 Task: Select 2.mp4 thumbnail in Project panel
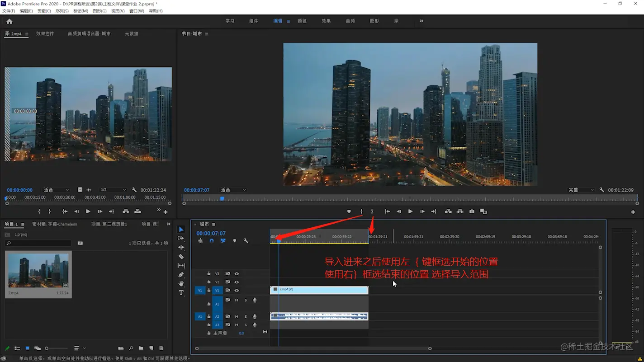38,270
